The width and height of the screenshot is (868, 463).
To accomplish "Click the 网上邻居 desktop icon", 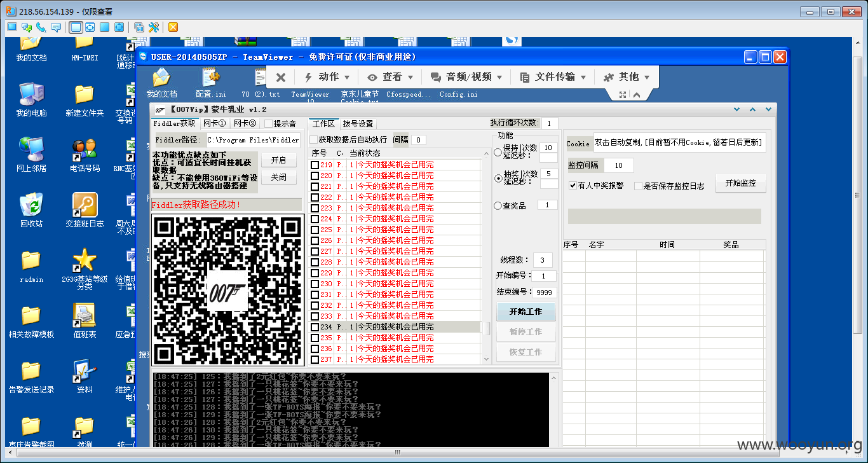I will 31,155.
